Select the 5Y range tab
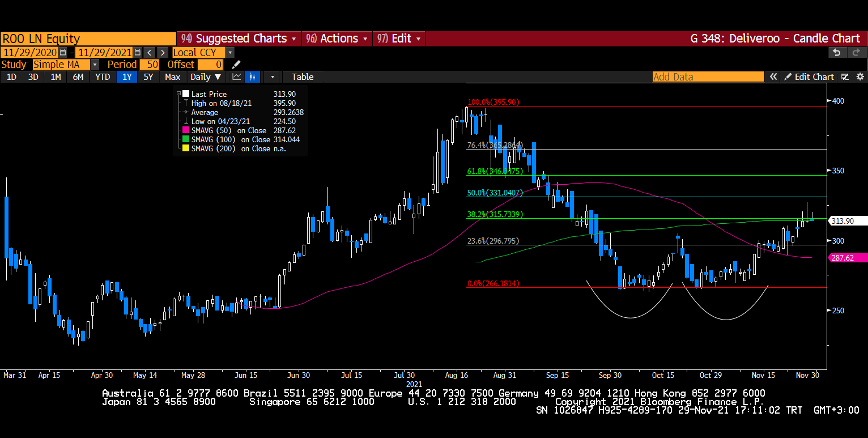Image resolution: width=868 pixels, height=438 pixels. pos(148,77)
